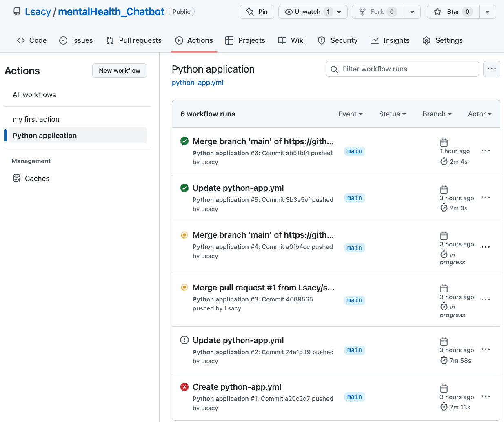
Task: Open the python-app.yml file link
Action: 198,82
